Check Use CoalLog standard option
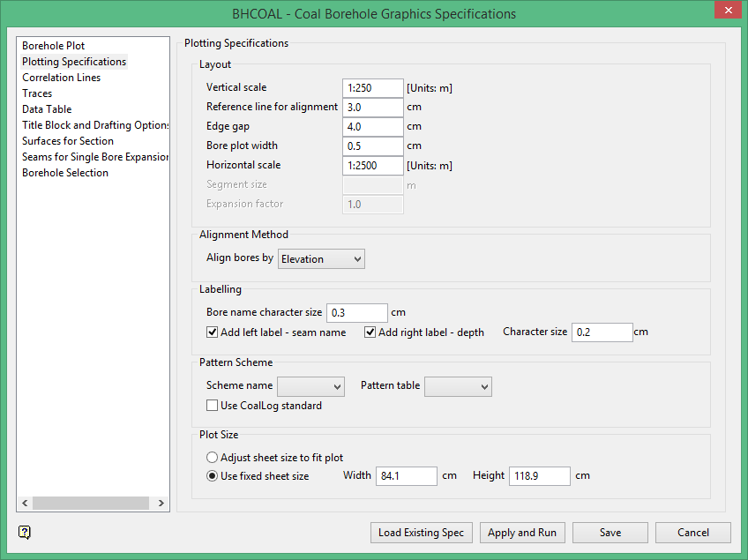The height and width of the screenshot is (560, 748). [213, 406]
